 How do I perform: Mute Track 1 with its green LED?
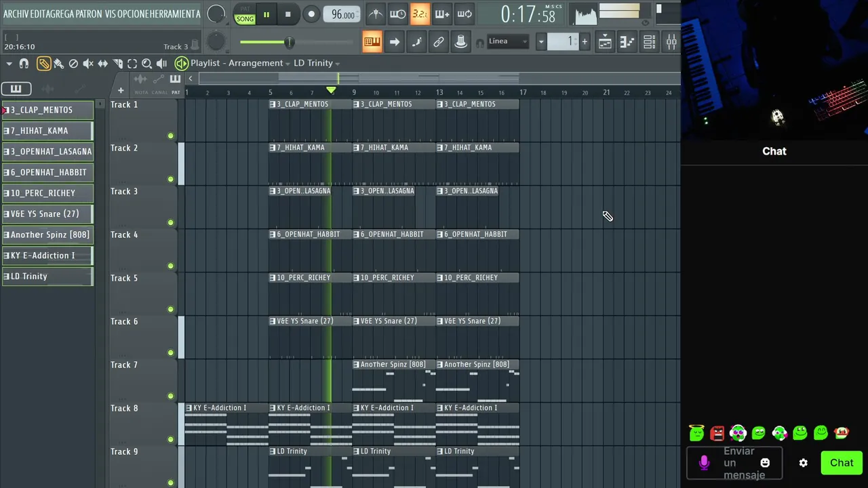[170, 136]
